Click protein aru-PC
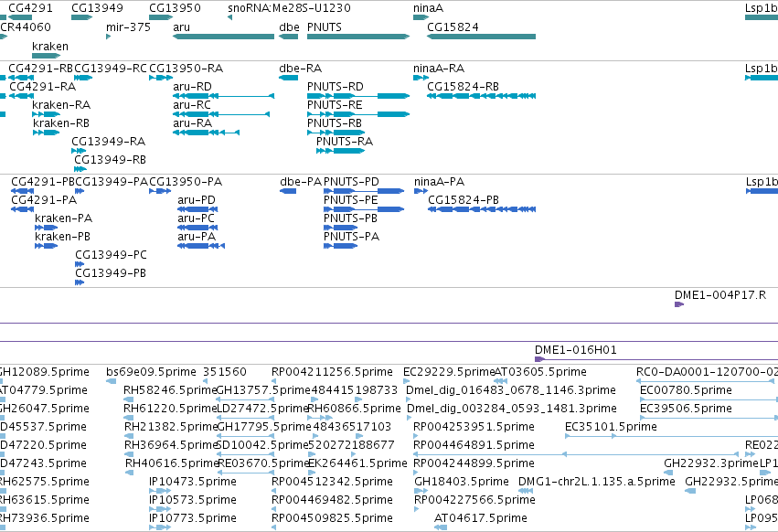Screen dimensions: 778x532 pos(197,228)
